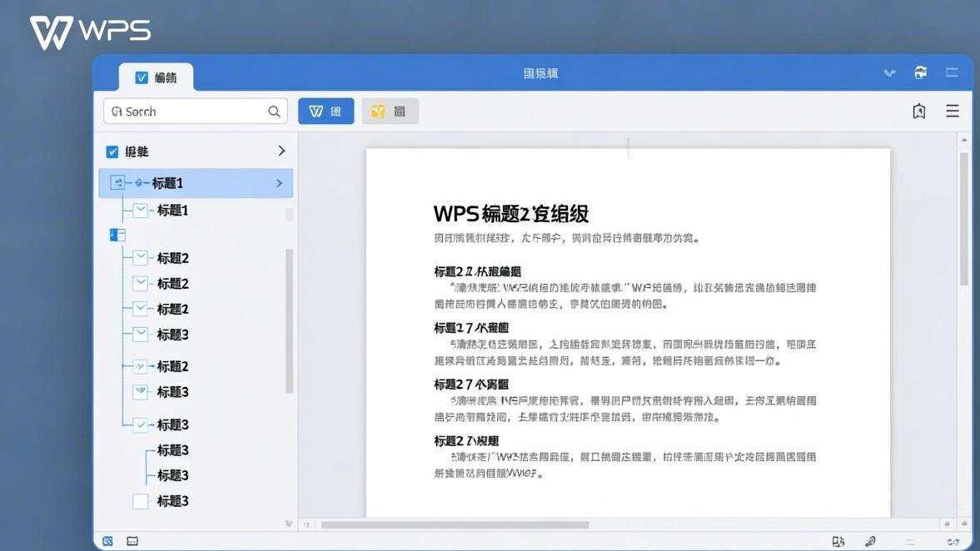Click the last icon at status bar right
Viewport: 980px width, 551px height.
pyautogui.click(x=953, y=542)
